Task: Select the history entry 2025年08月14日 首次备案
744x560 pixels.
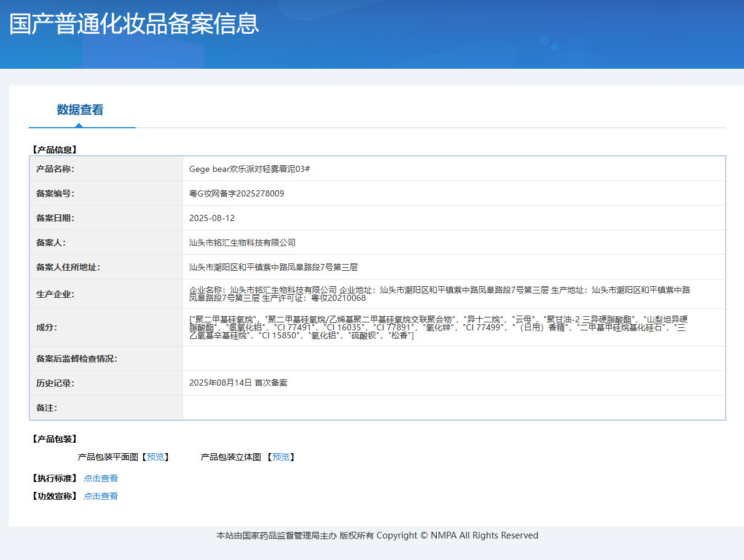Action: [238, 383]
